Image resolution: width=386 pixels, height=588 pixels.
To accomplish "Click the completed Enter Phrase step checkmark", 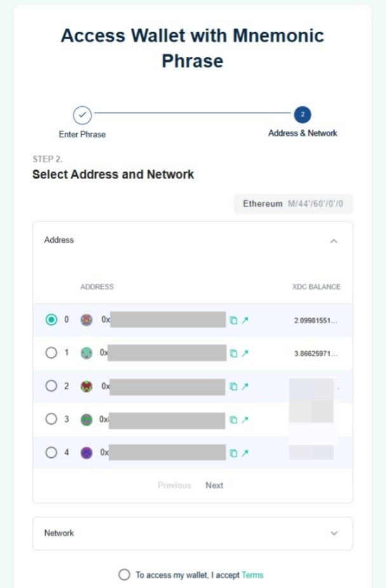I will 83,115.
